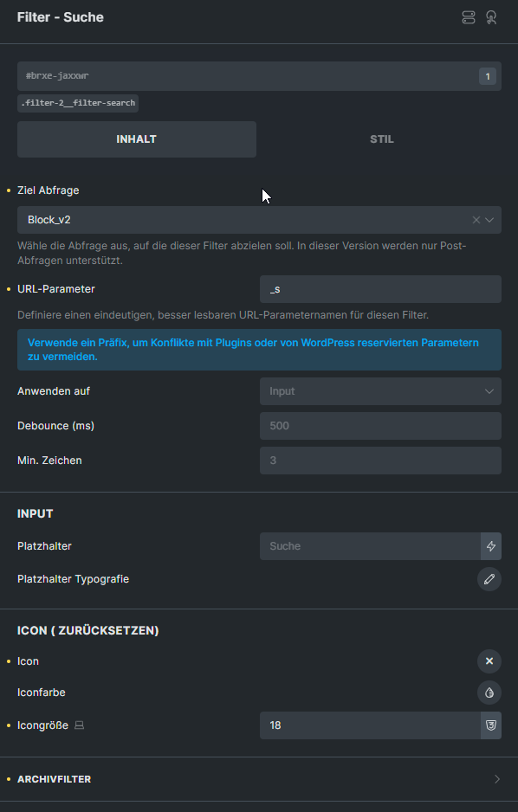Expand the Ziel Abfrage dropdown

[x=489, y=220]
